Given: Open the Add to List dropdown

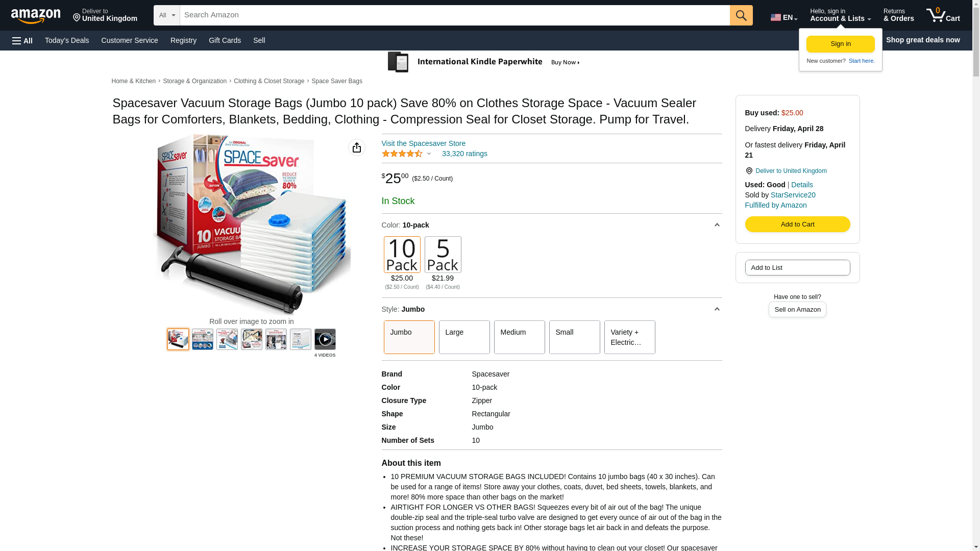Looking at the screenshot, I should coord(797,268).
